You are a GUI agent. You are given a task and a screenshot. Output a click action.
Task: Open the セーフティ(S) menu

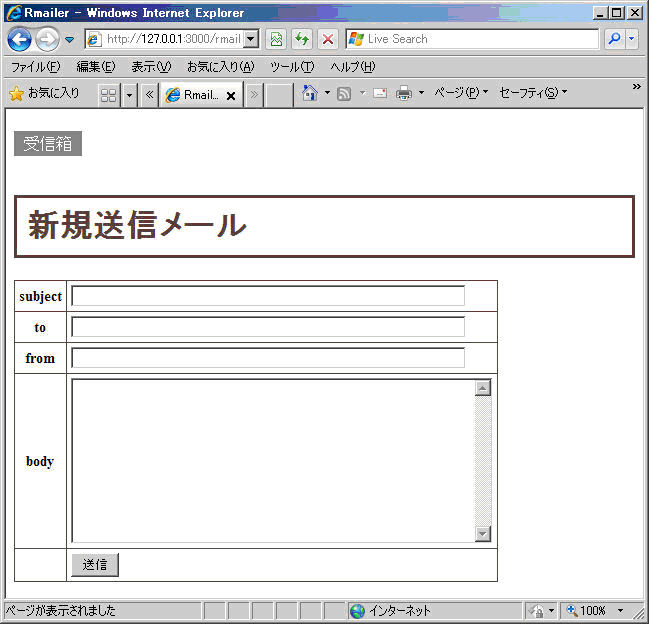[533, 93]
